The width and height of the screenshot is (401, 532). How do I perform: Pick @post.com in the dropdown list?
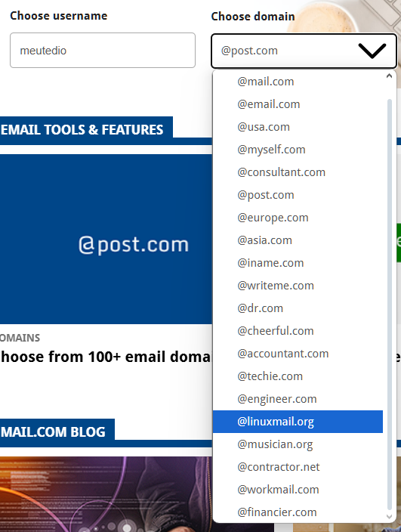298,195
